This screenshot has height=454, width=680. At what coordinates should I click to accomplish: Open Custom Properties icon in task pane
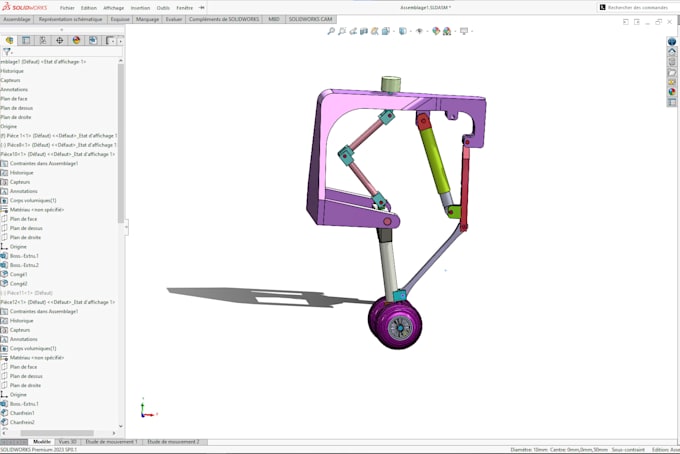(672, 102)
